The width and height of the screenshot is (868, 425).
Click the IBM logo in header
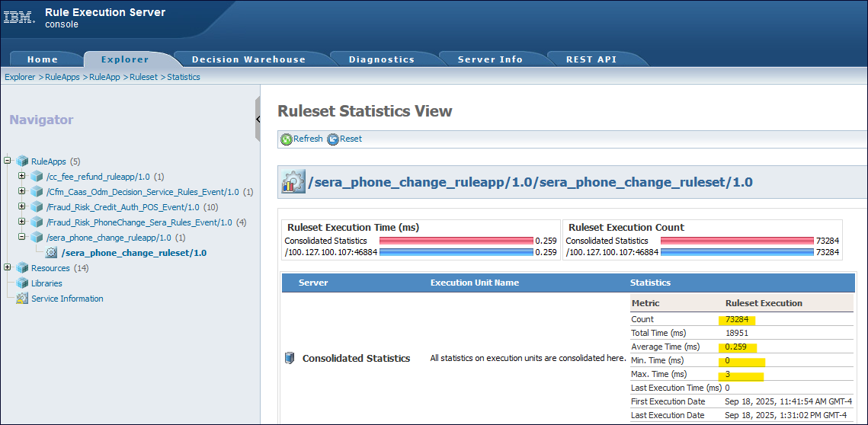[x=19, y=18]
